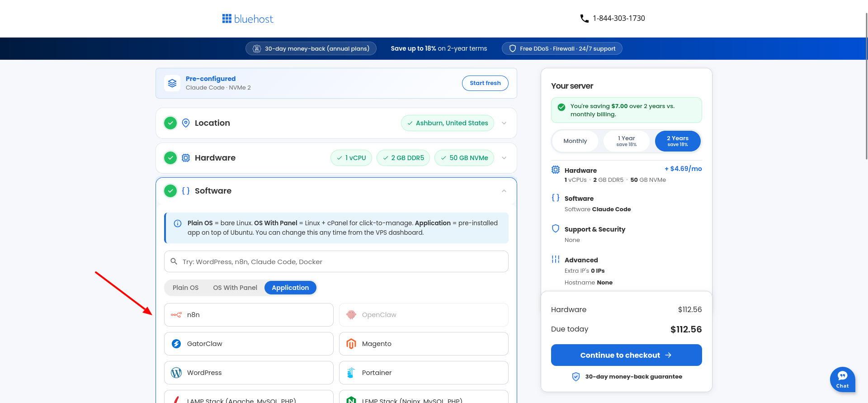Click the GatorClaw app icon
Screen dimensions: 868x403
pyautogui.click(x=176, y=344)
